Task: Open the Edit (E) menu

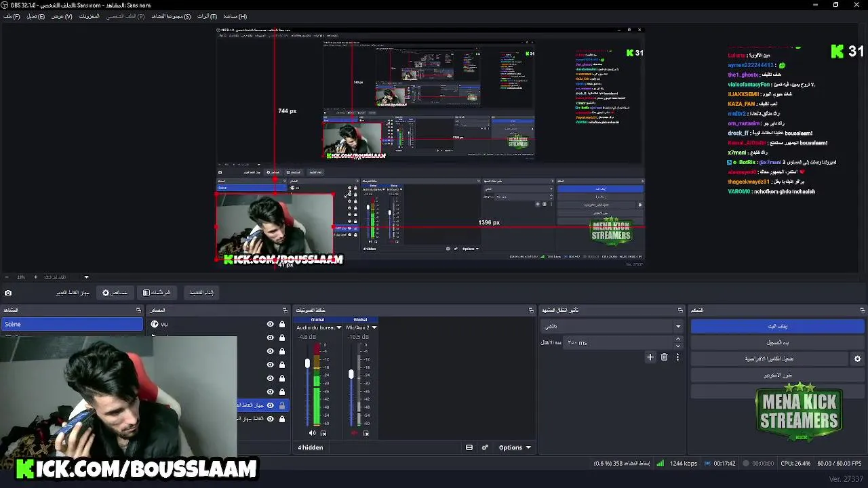Action: tap(36, 16)
